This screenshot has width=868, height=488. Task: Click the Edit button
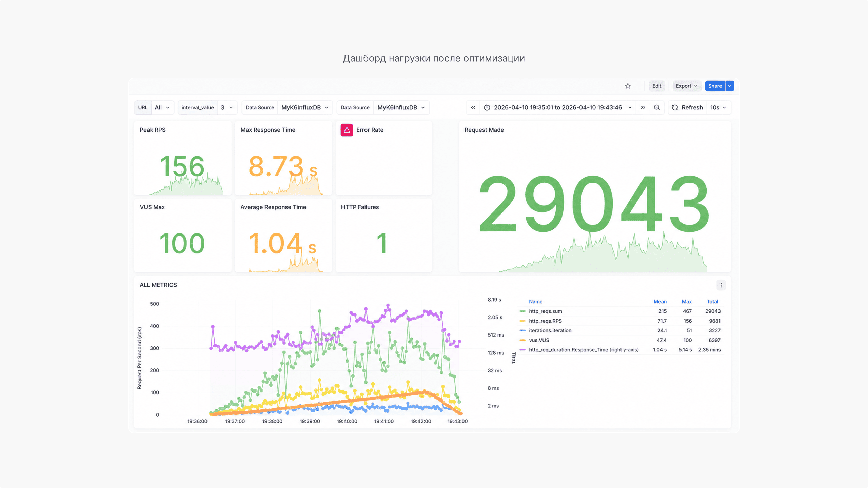click(x=657, y=86)
